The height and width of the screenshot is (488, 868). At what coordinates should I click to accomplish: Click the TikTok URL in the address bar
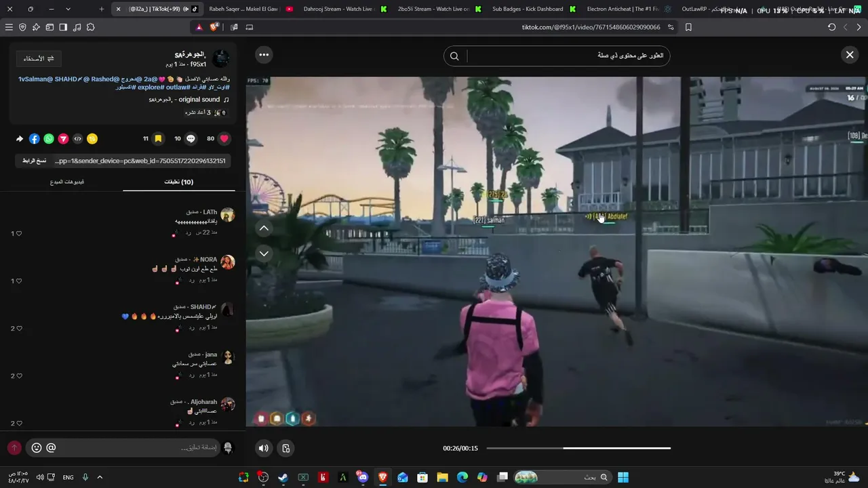pos(591,27)
